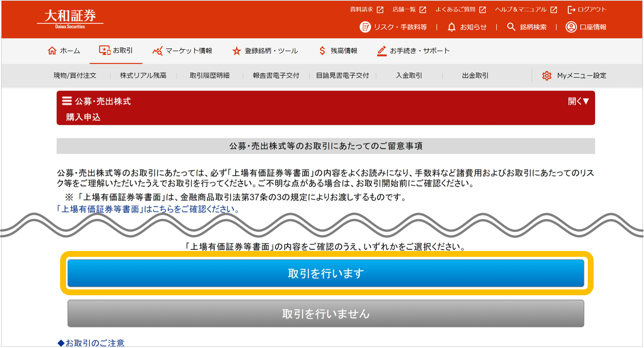
Task: Click the お知らせ text
Action: (x=473, y=27)
